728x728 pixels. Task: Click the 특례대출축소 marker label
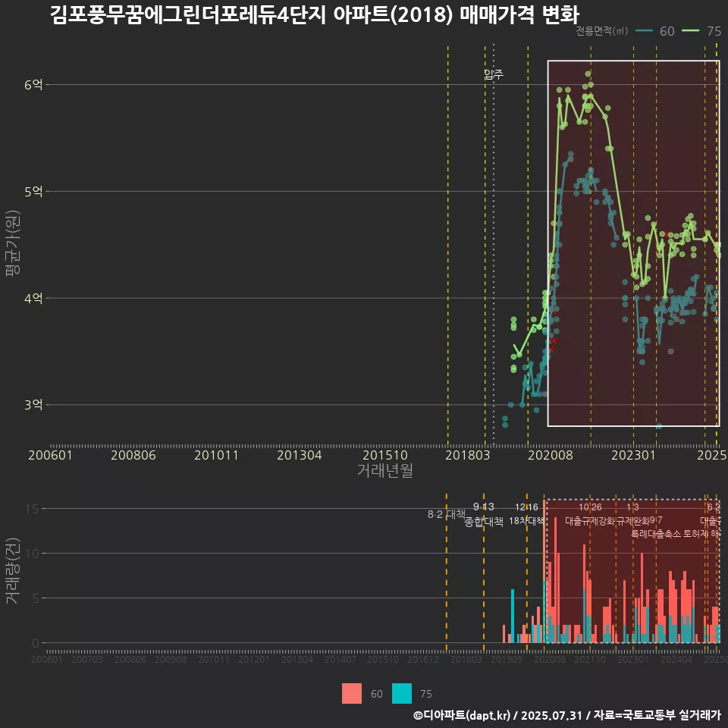click(x=656, y=534)
